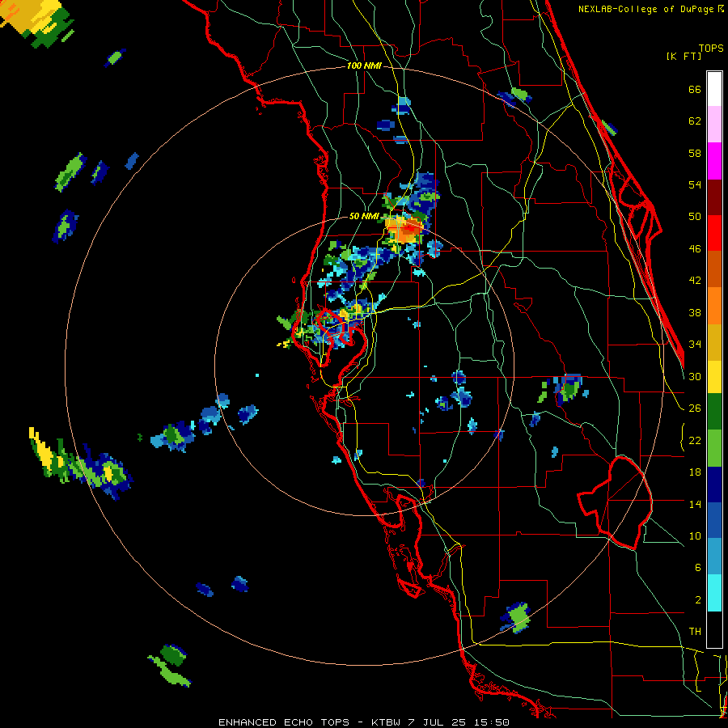728x728 pixels.
Task: Click the 10 value on the scale
Action: (695, 535)
